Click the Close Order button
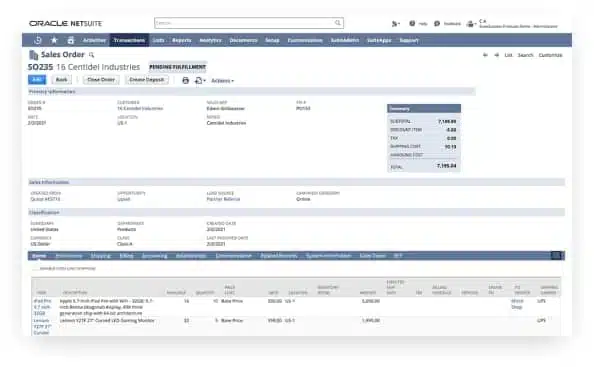594x367 pixels. (x=101, y=80)
